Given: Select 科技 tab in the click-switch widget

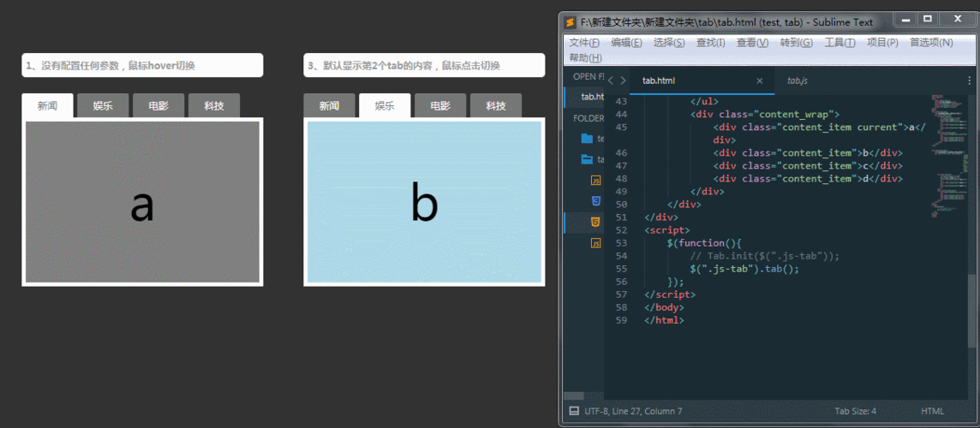Looking at the screenshot, I should tap(496, 105).
